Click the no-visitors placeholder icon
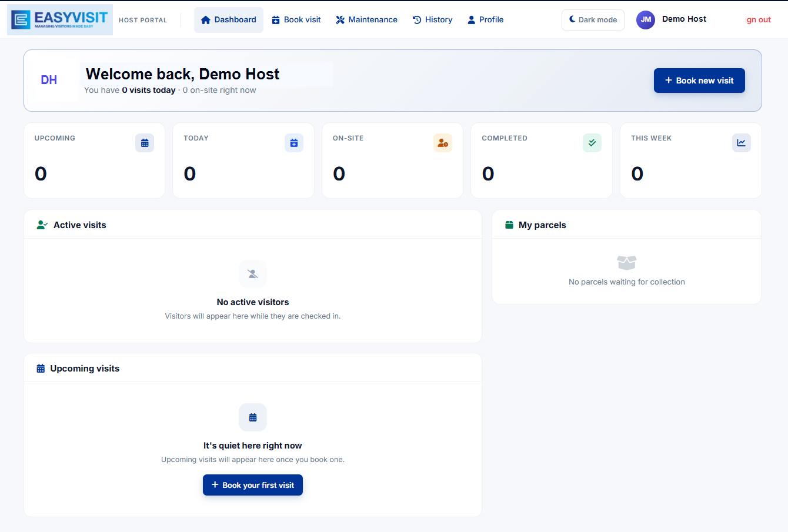 coord(253,274)
